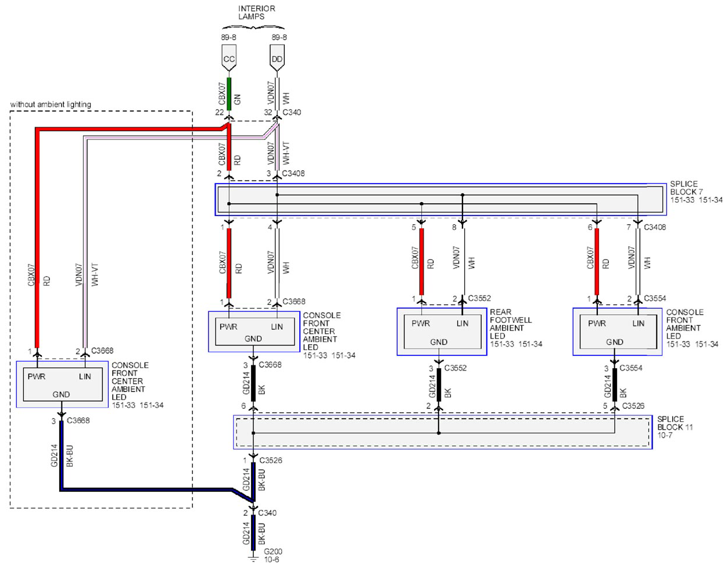Select the green CBX07 wire segment

229,93
